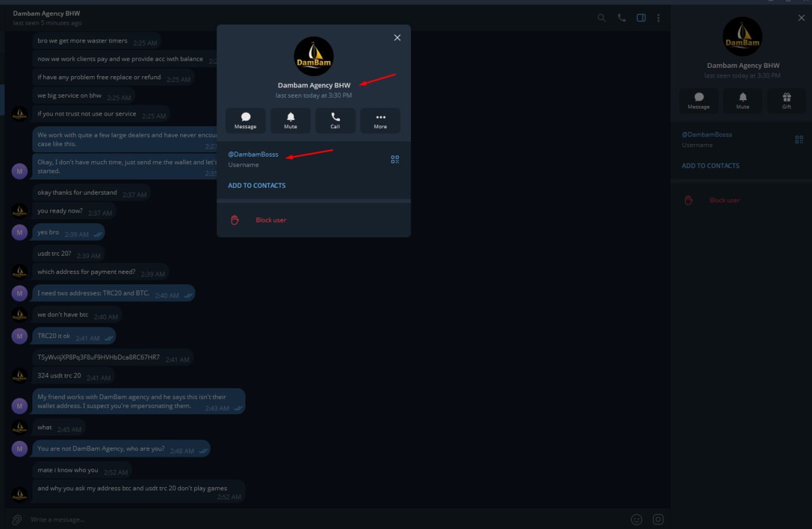812x529 pixels.
Task: Click 'You are not DamBam Agency, who are you?' message
Action: click(x=121, y=449)
